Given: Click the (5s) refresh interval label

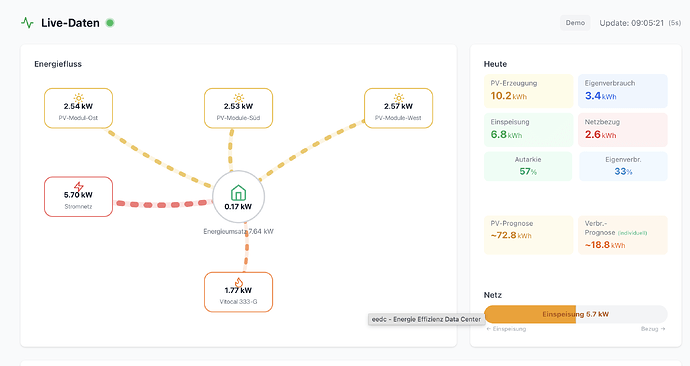Looking at the screenshot, I should pyautogui.click(x=674, y=23).
